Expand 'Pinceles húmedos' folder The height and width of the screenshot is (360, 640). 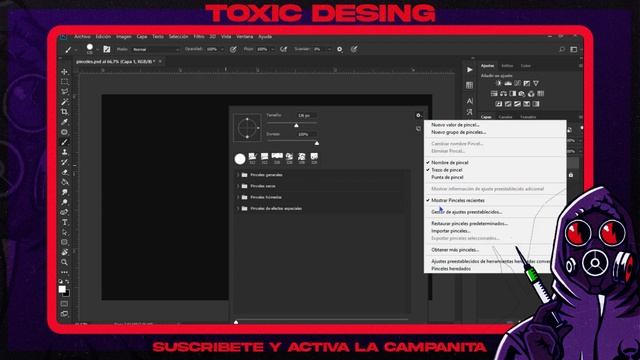pyautogui.click(x=238, y=197)
